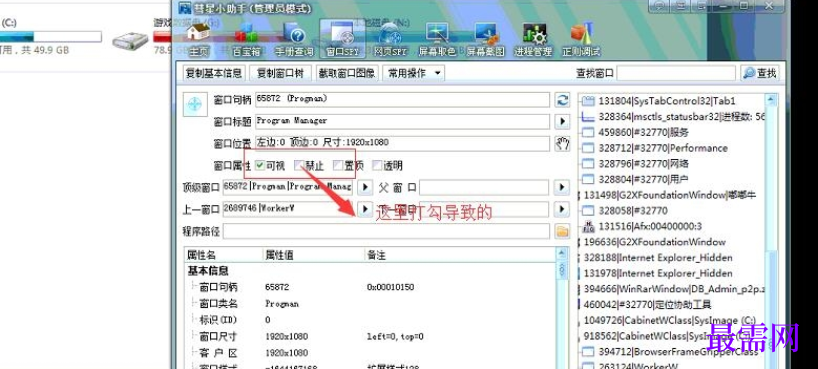Select the 客户区 property row
The image size is (818, 369).
point(370,353)
